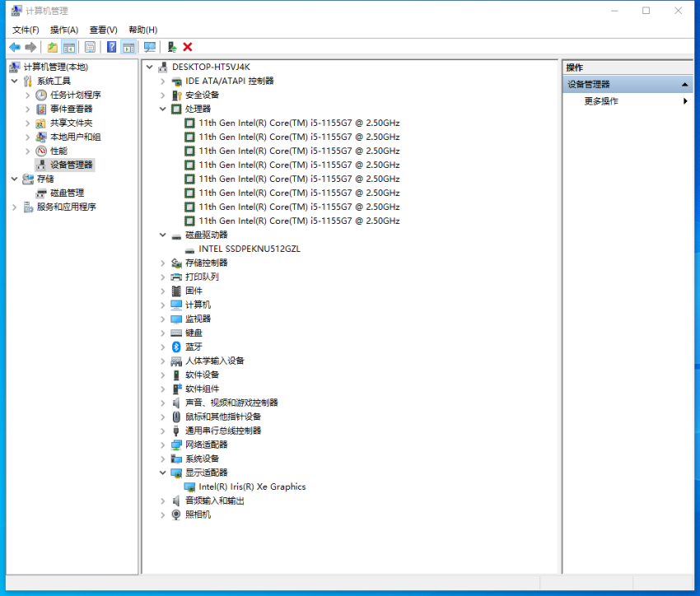Toggle the show/hide action pane icon
Image resolution: width=700 pixels, height=596 pixels.
[x=128, y=47]
